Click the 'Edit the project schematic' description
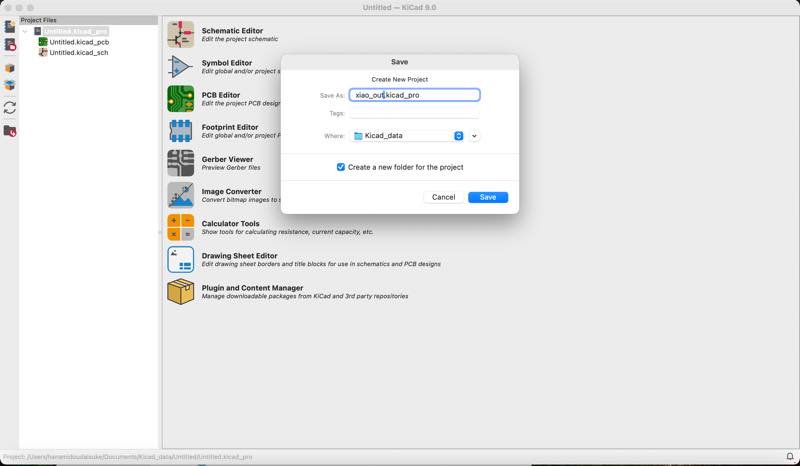 tap(240, 39)
